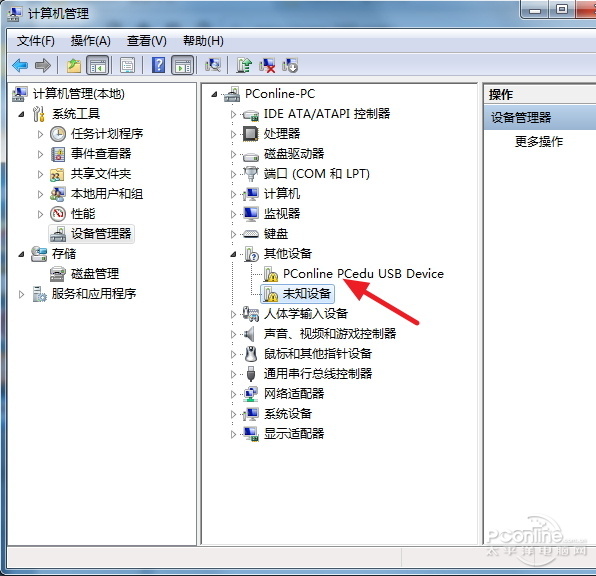Open the 查看(V) menu
This screenshot has width=596, height=576.
(x=147, y=41)
